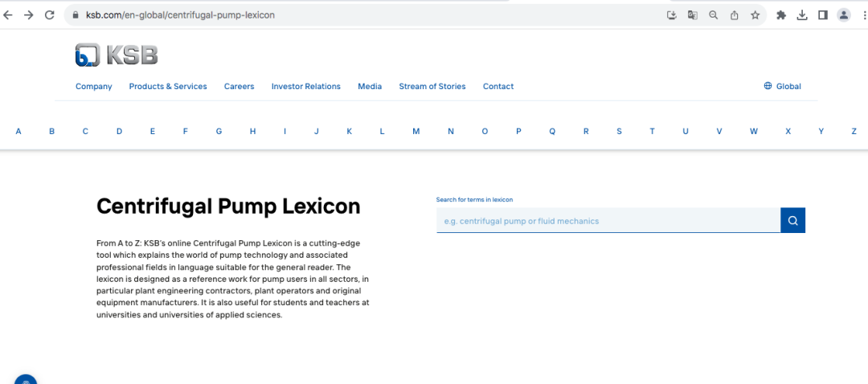Jump to lexicon letter S
This screenshot has height=384, width=868.
click(619, 131)
